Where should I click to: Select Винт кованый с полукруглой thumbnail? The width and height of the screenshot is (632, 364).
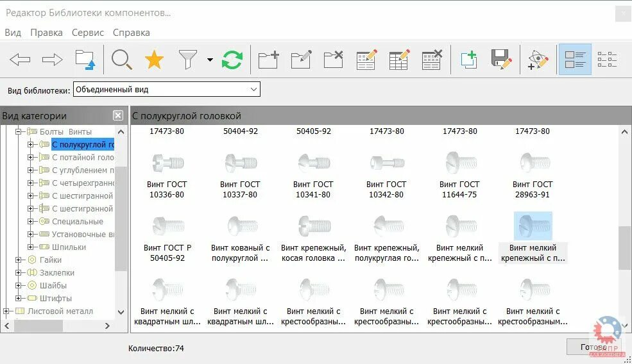pos(242,226)
